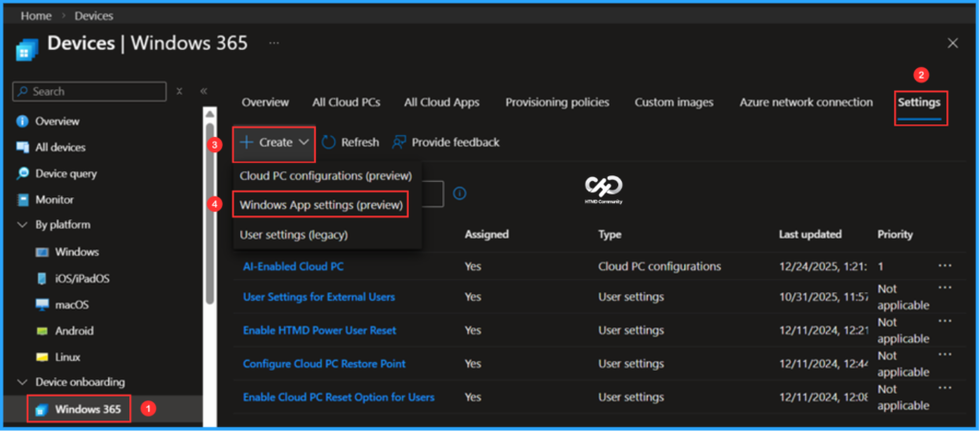Collapse the By platform section

(23, 224)
